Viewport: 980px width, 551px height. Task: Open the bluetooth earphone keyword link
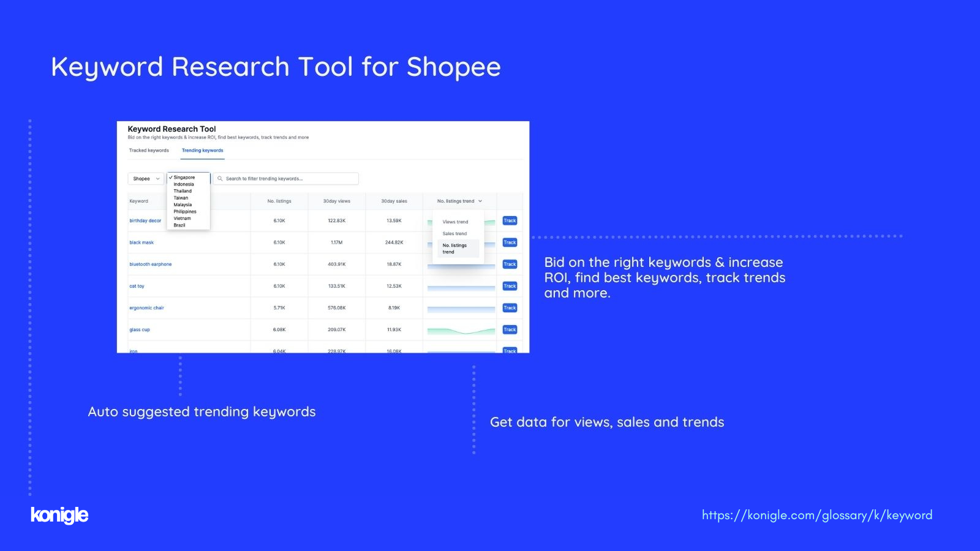pyautogui.click(x=151, y=264)
